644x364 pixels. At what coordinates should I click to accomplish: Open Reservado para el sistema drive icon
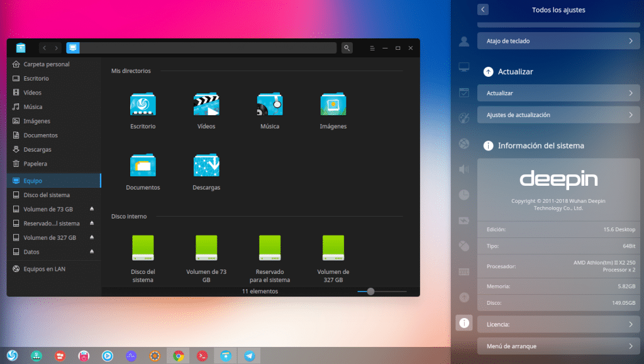coord(270,248)
